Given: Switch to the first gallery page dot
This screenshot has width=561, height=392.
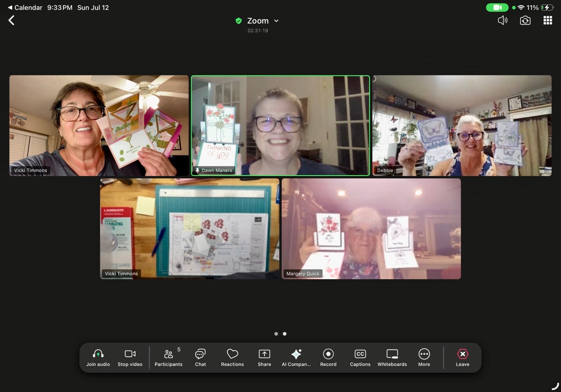Looking at the screenshot, I should [x=276, y=334].
